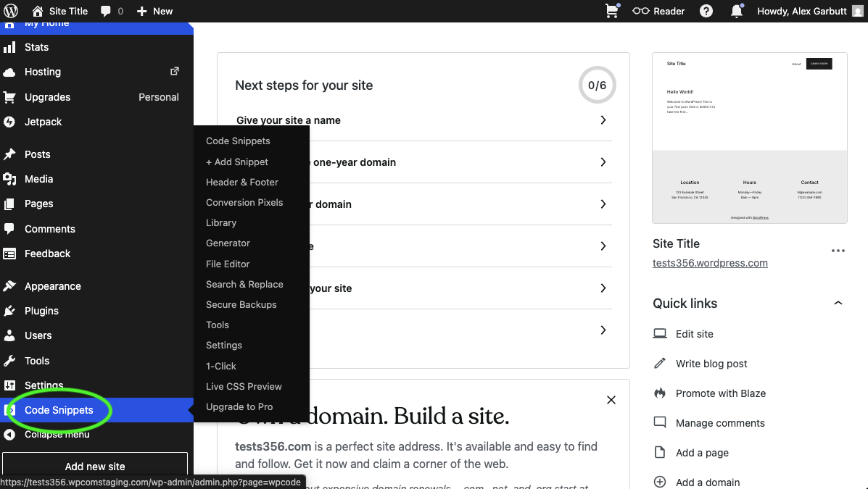Click the site preview thumbnail
Image resolution: width=868 pixels, height=489 pixels.
750,138
